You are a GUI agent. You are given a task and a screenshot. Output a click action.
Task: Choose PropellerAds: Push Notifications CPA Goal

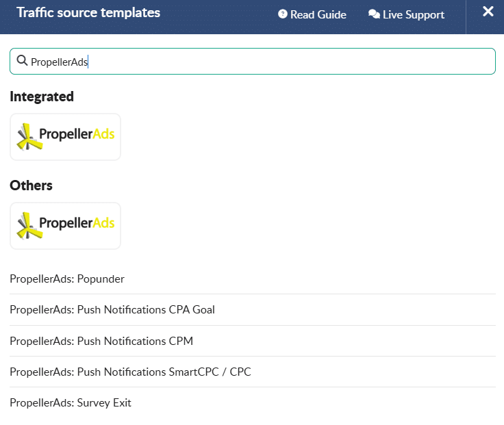point(112,309)
